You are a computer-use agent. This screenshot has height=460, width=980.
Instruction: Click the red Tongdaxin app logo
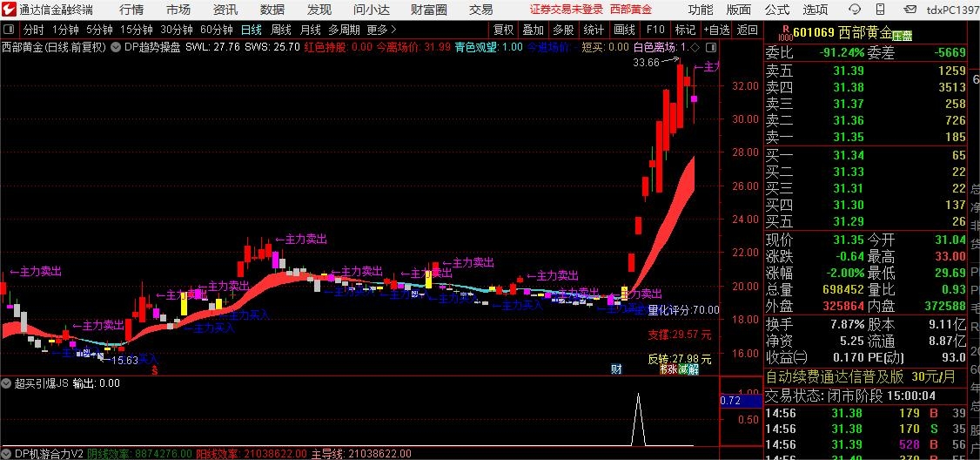pos(9,10)
